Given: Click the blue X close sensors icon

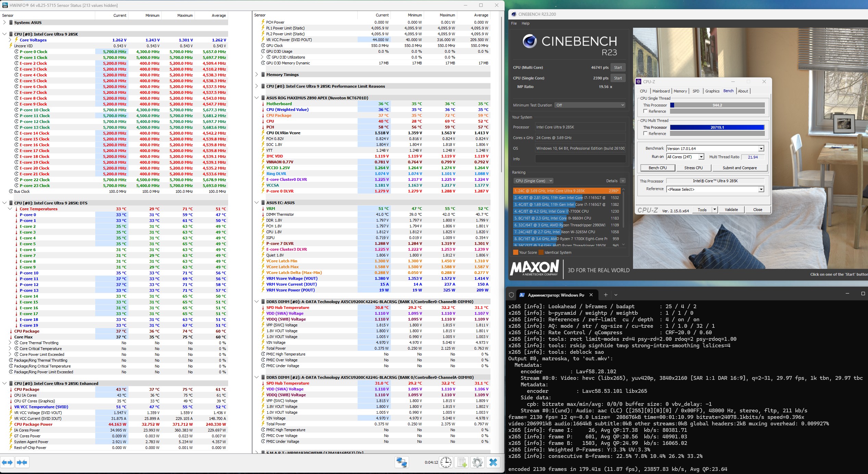Looking at the screenshot, I should (x=493, y=462).
